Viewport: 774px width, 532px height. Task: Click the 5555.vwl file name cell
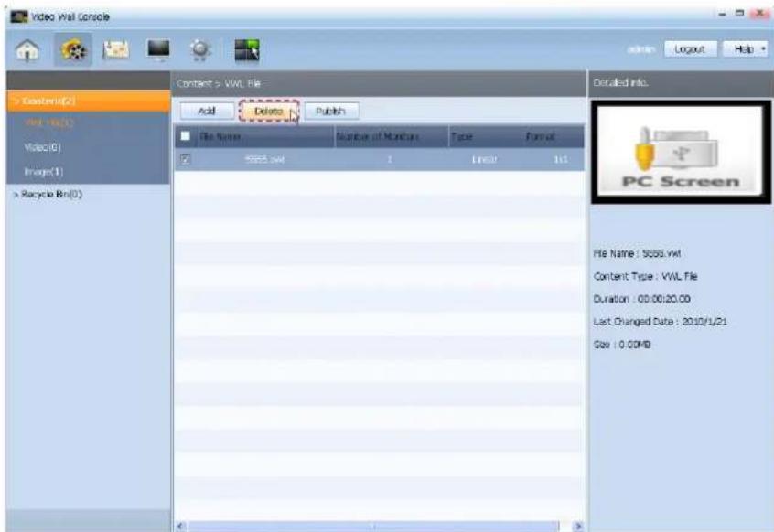point(265,159)
